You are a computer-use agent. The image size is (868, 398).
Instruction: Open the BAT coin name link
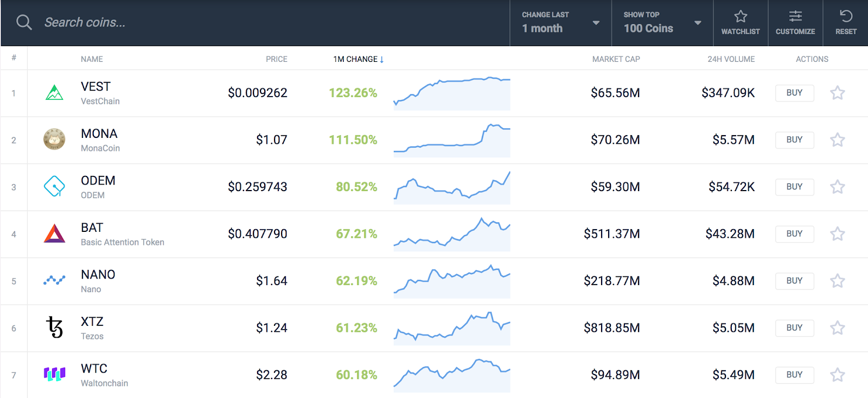pos(92,228)
